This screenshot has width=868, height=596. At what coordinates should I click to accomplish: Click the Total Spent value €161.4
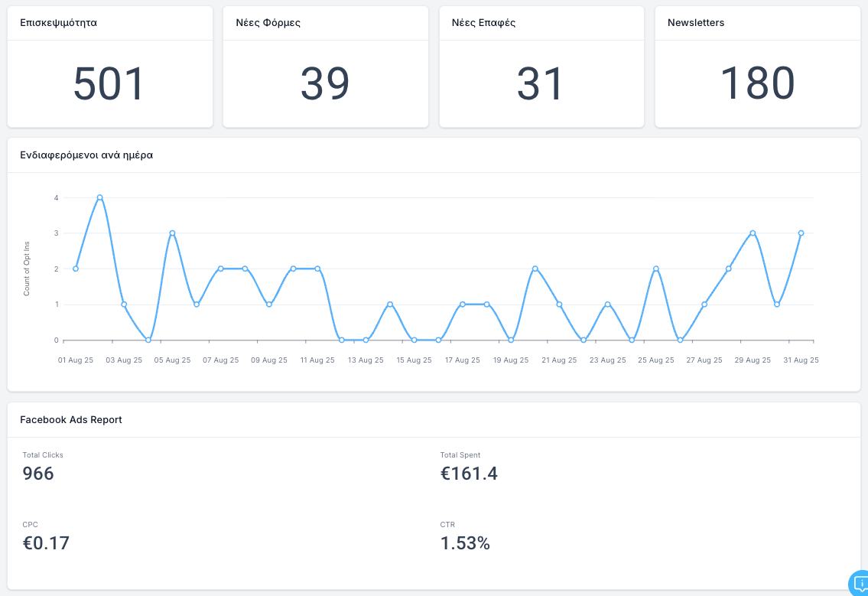[x=469, y=474]
